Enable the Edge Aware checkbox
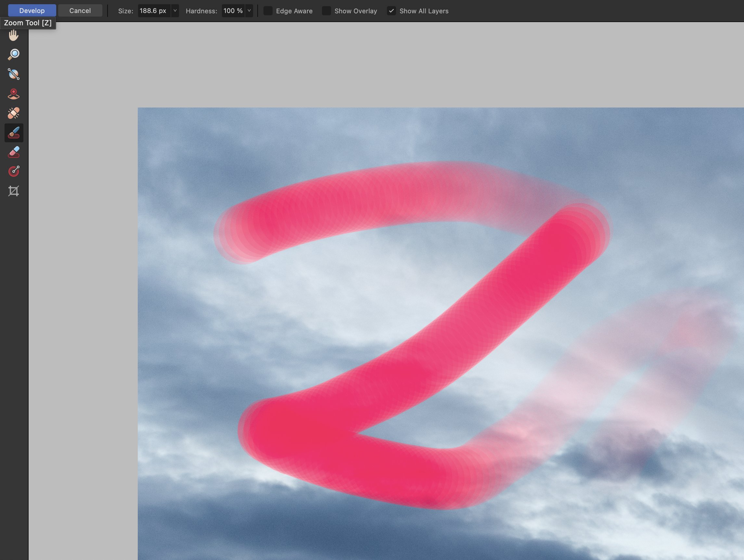 (268, 11)
